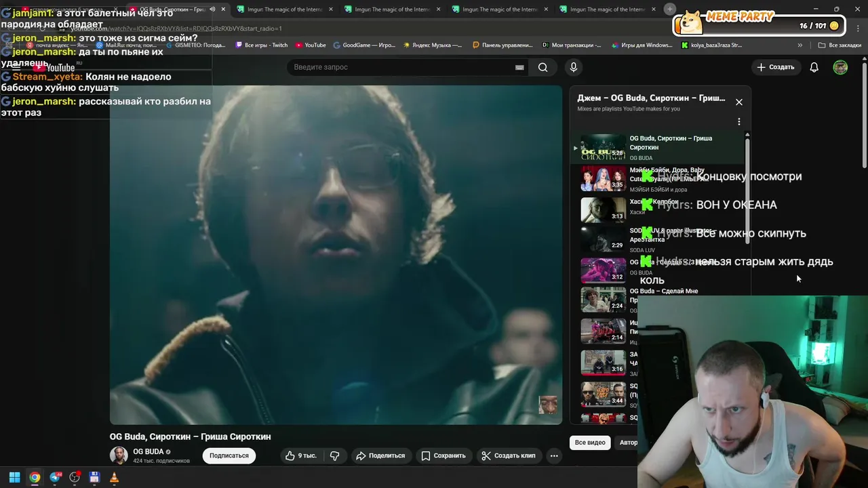Play the video thumbnail lasting 3:16 in playlist
The image size is (868, 488).
[x=603, y=363]
